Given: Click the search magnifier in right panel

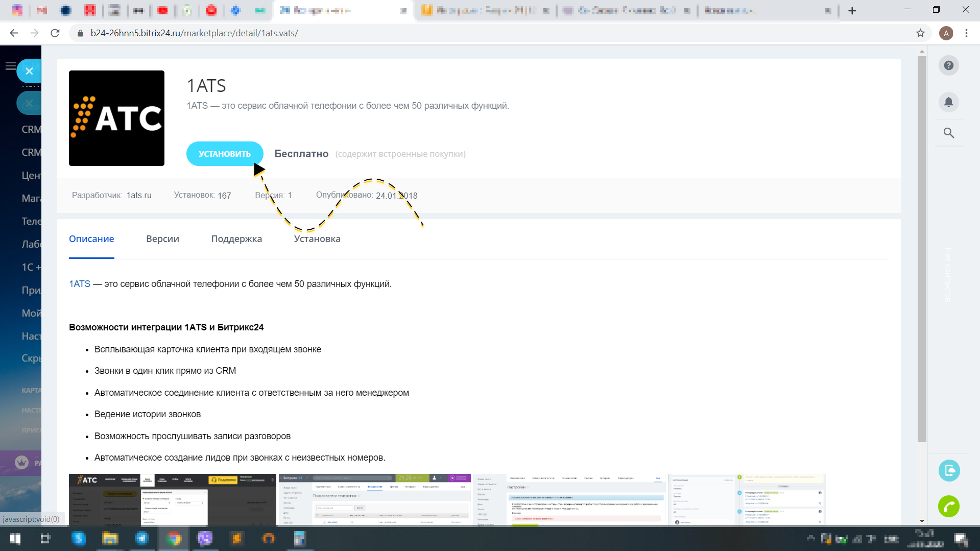Looking at the screenshot, I should click(x=948, y=133).
